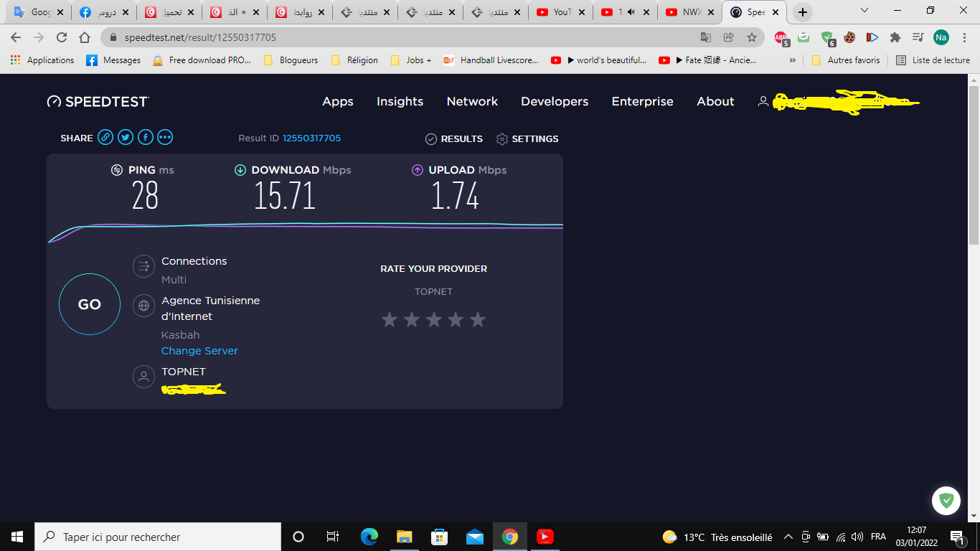Open the weather widget 13°C
980x551 pixels.
point(717,537)
